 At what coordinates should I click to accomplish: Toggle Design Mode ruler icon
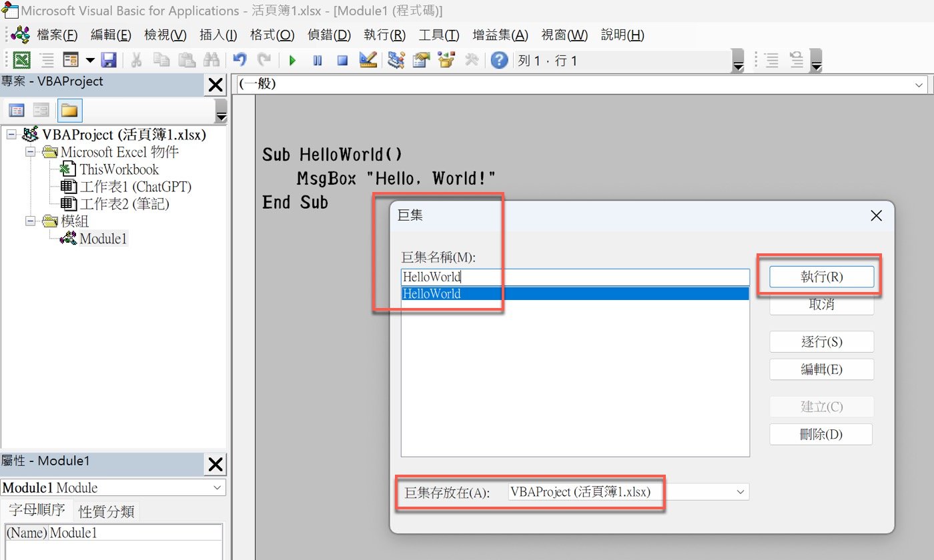pos(368,61)
